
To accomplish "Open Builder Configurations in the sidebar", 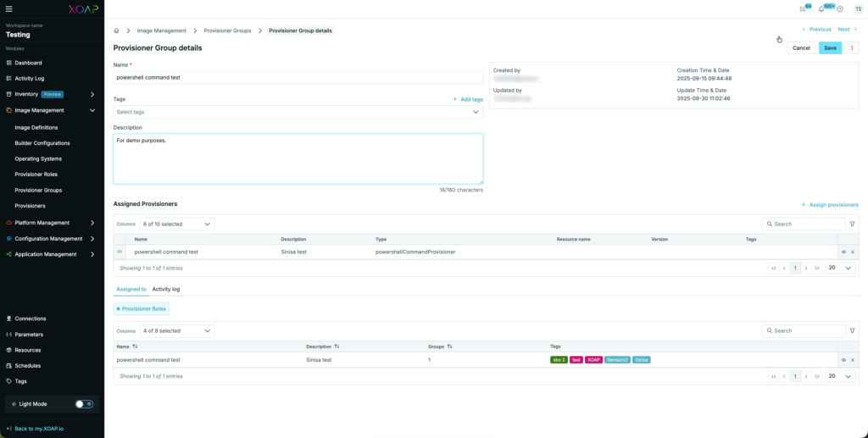I will coord(42,143).
